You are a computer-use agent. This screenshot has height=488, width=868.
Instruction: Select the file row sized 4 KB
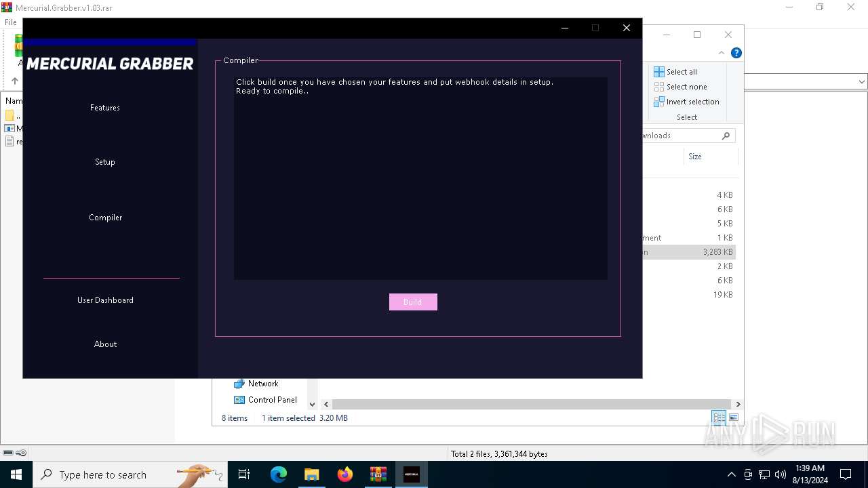point(688,195)
